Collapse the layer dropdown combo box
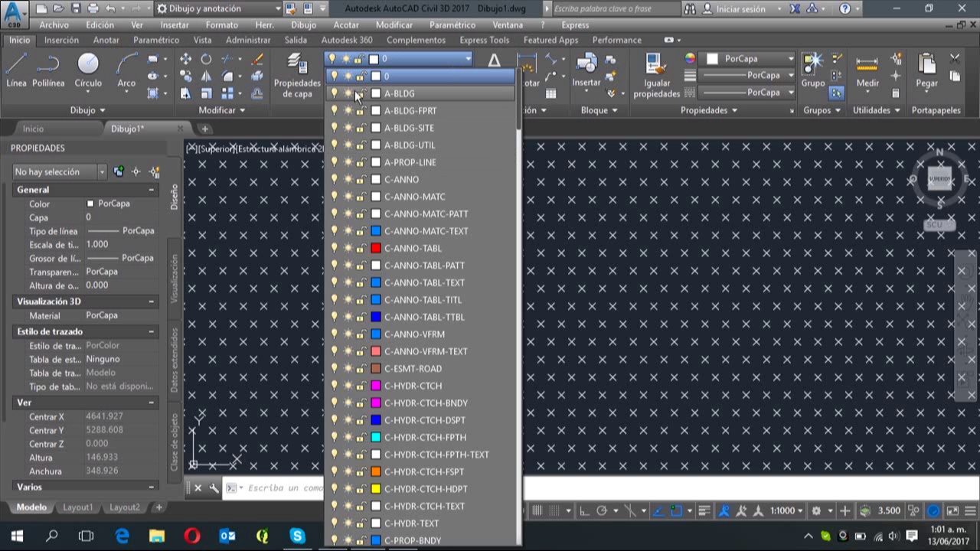 [468, 58]
